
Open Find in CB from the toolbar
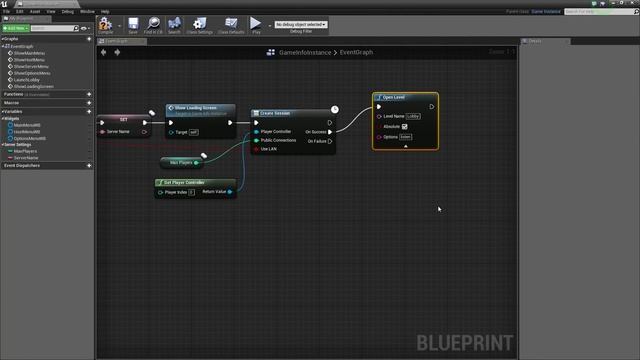point(153,25)
